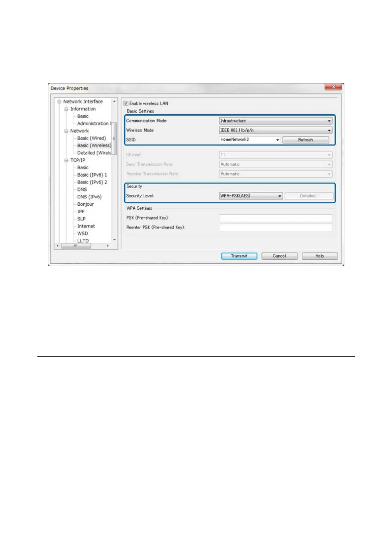
Task: Open the Communication Mode dropdown
Action: pyautogui.click(x=275, y=121)
